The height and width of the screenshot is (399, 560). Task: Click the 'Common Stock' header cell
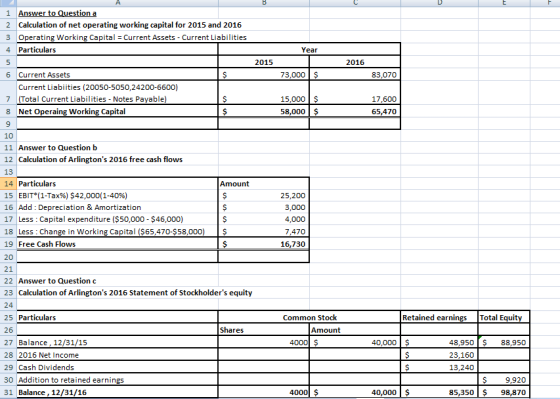point(309,318)
